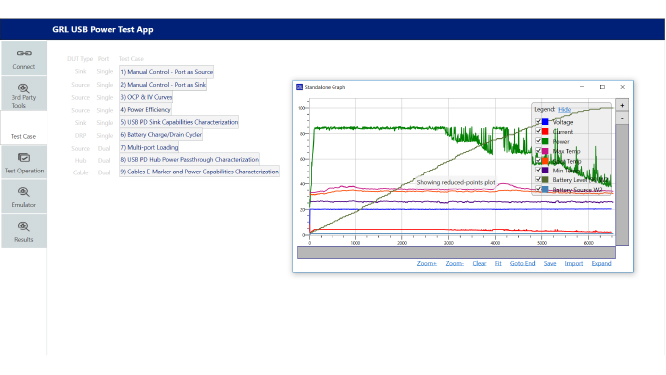Open test case 6 Battery Charge/Drain Cycler

click(161, 135)
